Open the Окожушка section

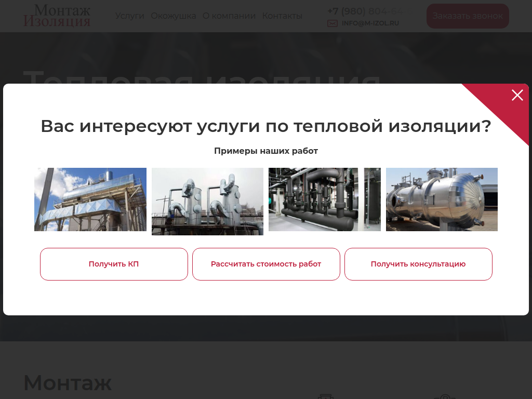pos(173,16)
